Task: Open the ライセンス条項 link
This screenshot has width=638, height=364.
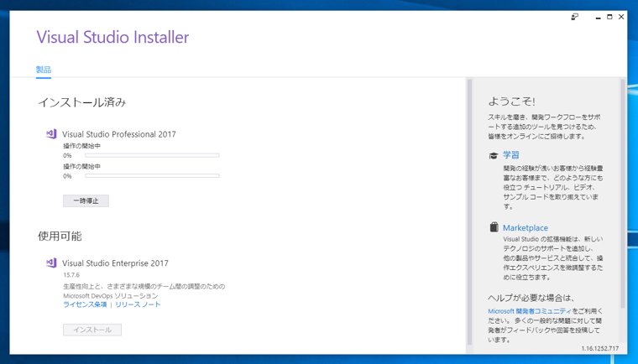Action: [x=85, y=304]
